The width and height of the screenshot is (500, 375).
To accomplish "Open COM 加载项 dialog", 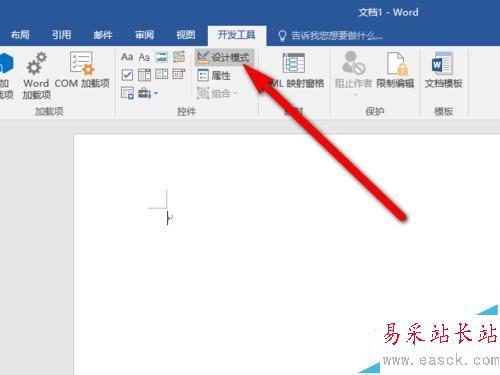I will [x=82, y=70].
